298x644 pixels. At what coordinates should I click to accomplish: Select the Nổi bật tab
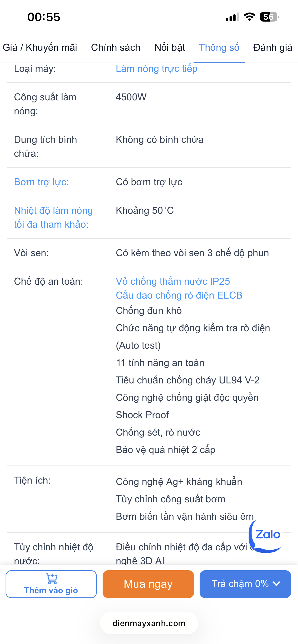click(x=170, y=48)
